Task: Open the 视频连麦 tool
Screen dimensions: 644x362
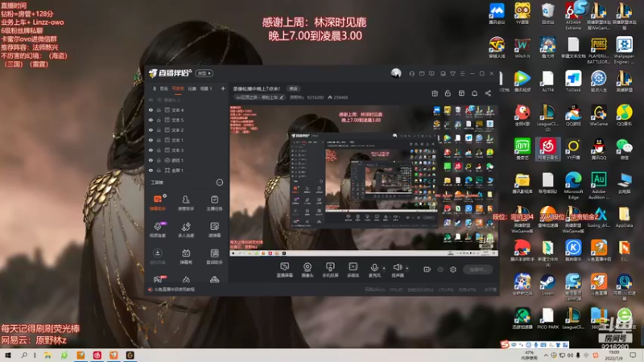Action: (x=157, y=229)
